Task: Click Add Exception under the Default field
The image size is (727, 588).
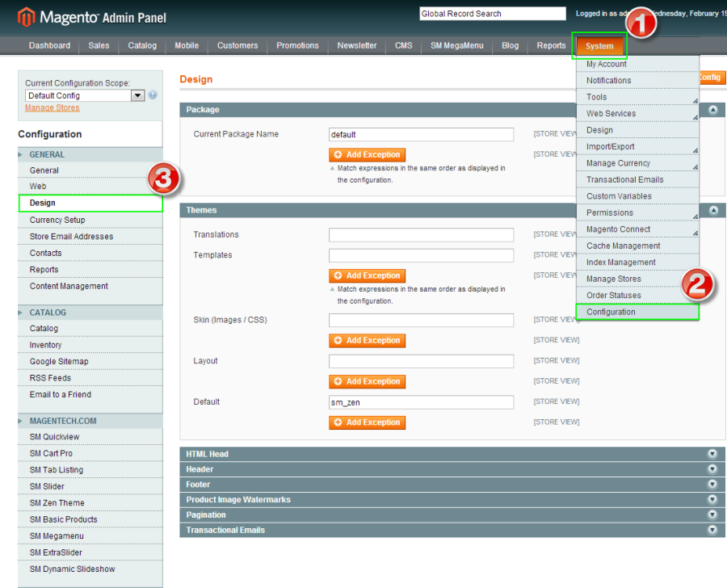Action: click(368, 422)
